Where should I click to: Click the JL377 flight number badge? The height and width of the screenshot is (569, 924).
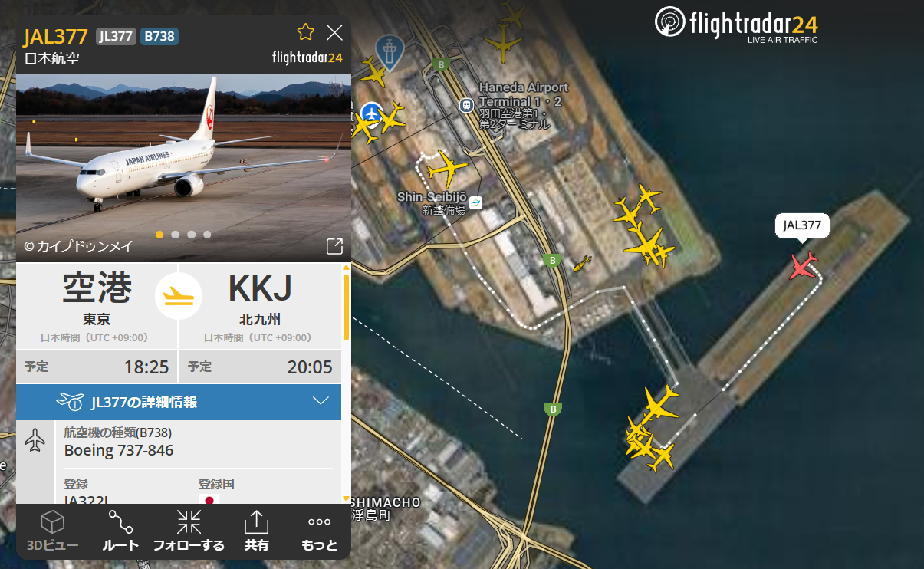pos(116,36)
